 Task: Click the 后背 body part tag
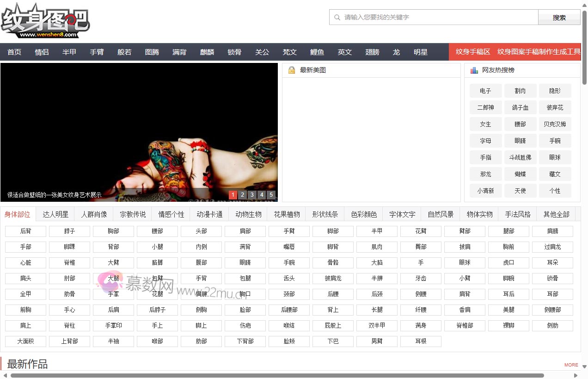tap(25, 231)
